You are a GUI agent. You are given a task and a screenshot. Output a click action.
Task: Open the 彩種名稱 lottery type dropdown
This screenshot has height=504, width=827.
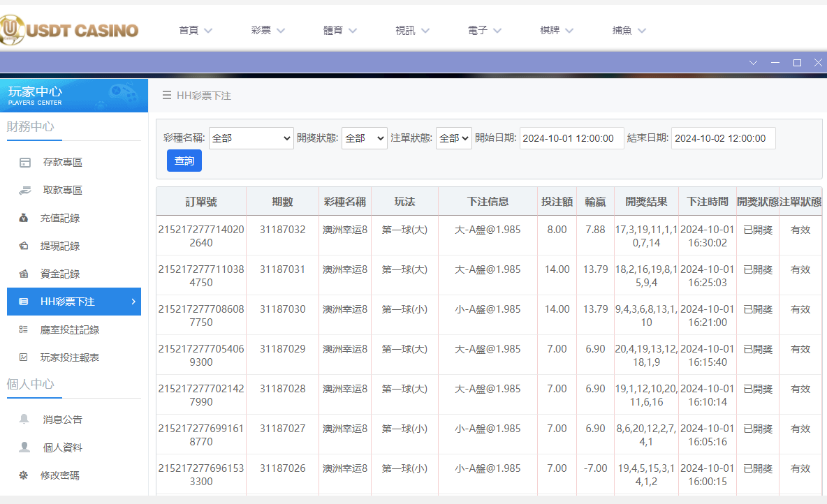[251, 138]
